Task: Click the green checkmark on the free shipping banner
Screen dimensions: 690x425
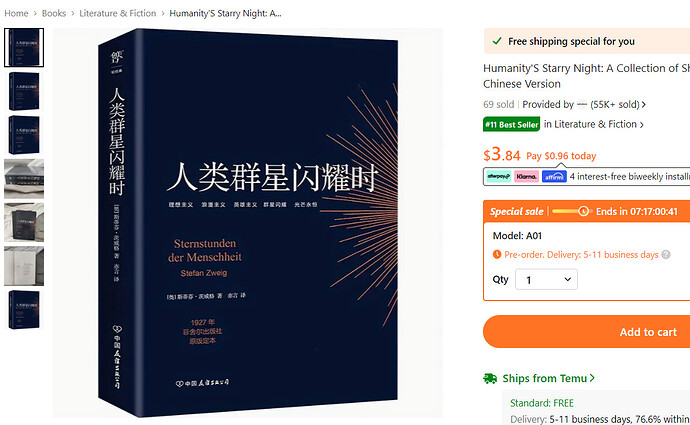Action: click(x=497, y=41)
